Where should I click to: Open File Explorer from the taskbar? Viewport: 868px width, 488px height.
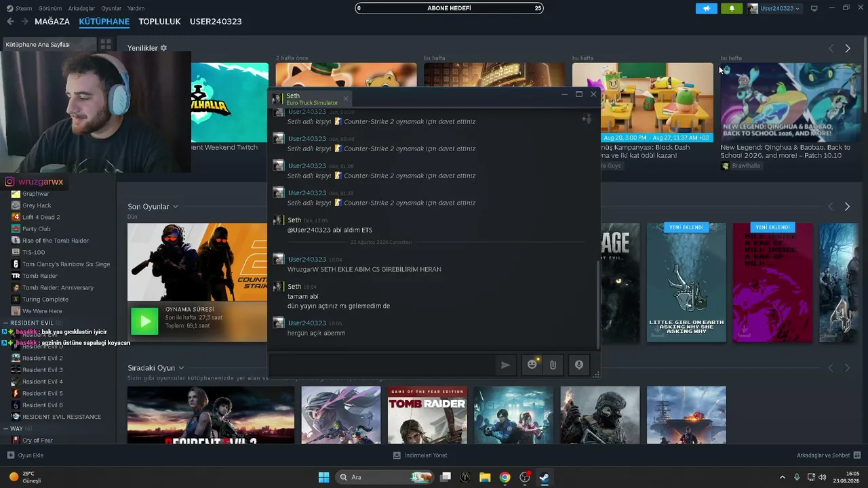click(x=485, y=477)
